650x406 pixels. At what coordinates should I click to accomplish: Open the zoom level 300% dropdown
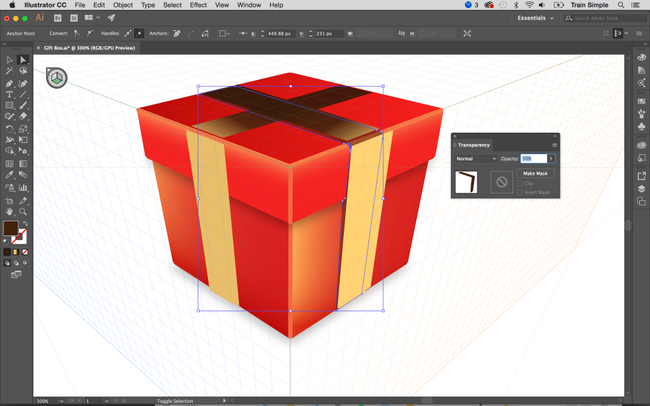coord(61,401)
